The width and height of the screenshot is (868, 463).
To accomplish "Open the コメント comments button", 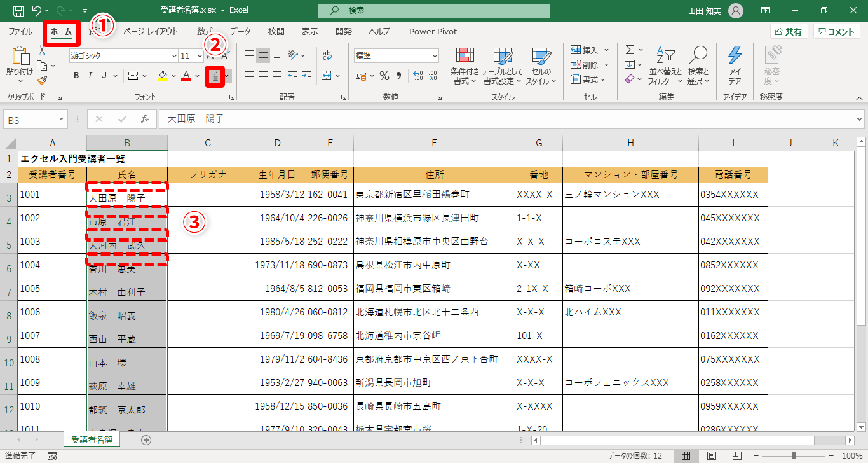I will [837, 31].
